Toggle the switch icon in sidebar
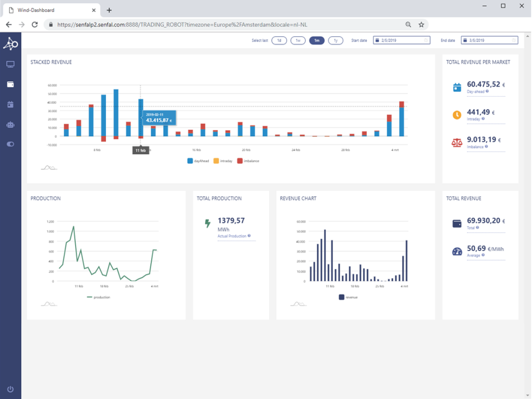Image resolution: width=532 pixels, height=399 pixels. click(x=10, y=144)
